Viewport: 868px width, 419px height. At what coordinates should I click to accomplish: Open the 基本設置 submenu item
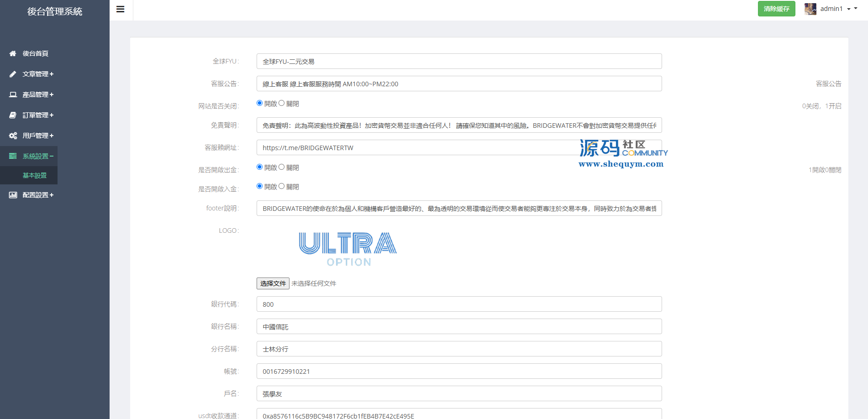(35, 175)
